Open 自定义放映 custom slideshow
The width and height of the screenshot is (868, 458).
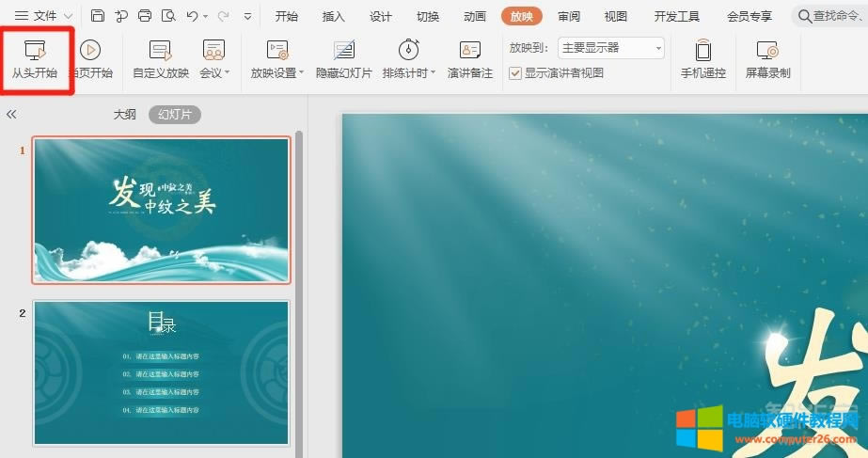160,58
